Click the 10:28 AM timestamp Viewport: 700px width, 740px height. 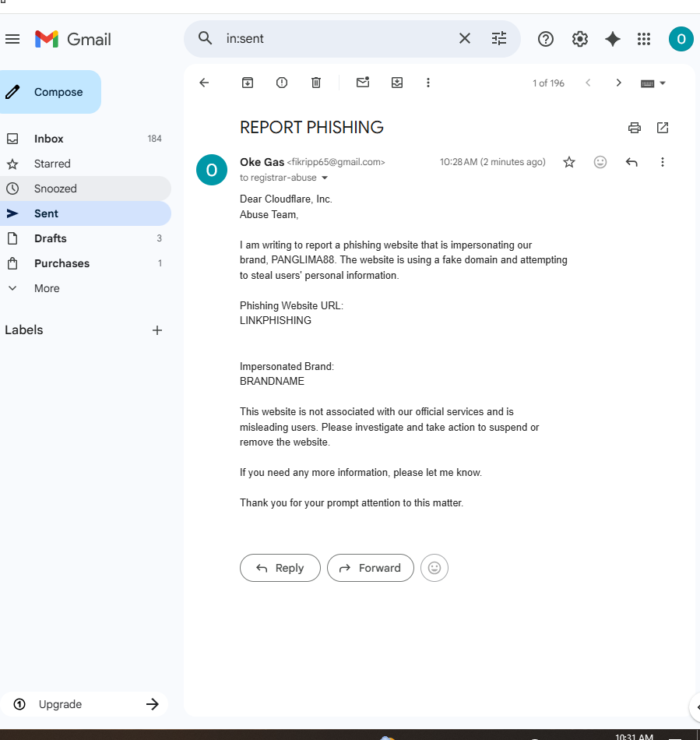[x=492, y=162]
